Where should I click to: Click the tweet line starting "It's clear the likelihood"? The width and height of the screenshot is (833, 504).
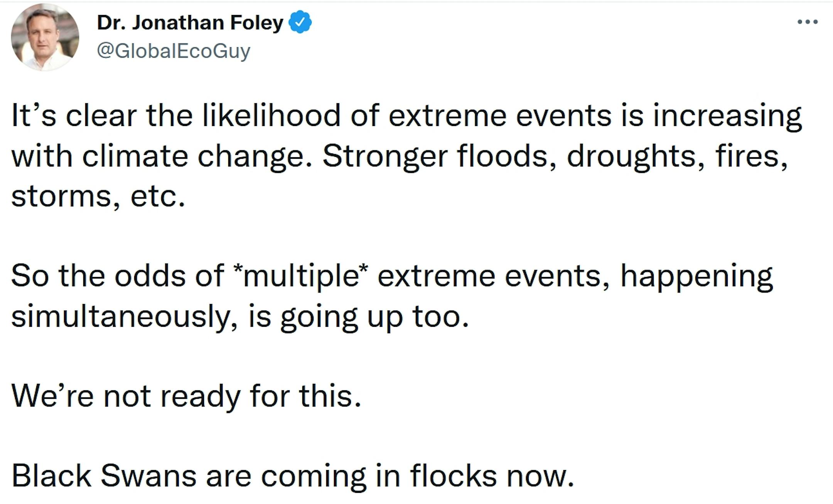coord(407,116)
